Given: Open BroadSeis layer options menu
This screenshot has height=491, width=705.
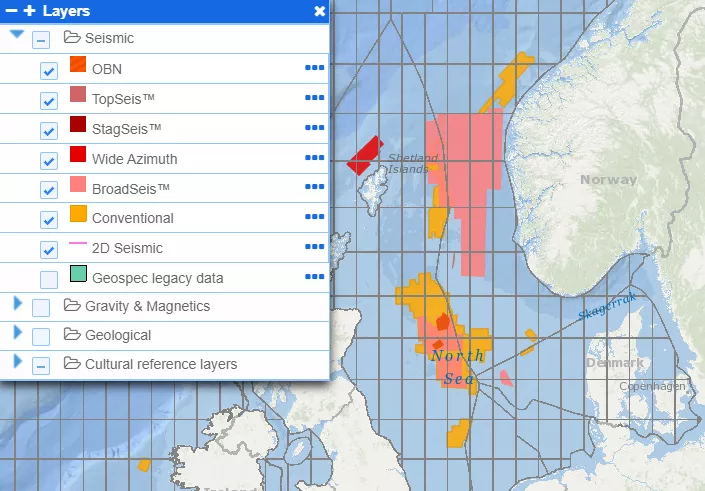Looking at the screenshot, I should click(x=314, y=188).
